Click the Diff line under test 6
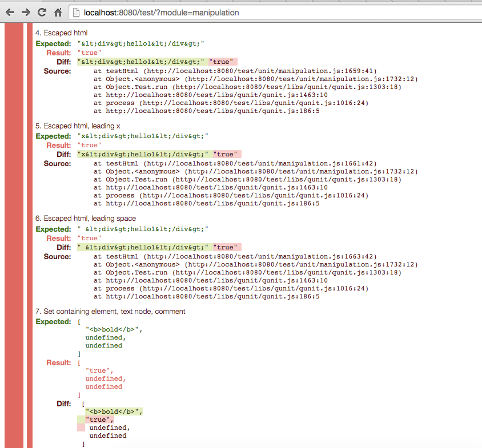 click(159, 247)
